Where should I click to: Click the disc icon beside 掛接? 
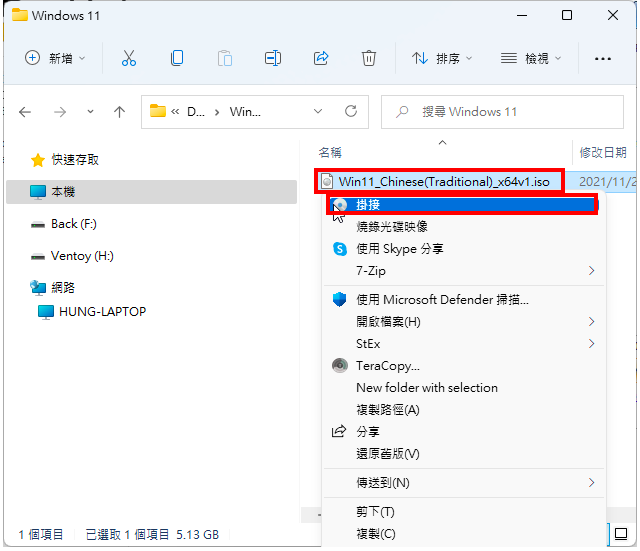pyautogui.click(x=340, y=204)
